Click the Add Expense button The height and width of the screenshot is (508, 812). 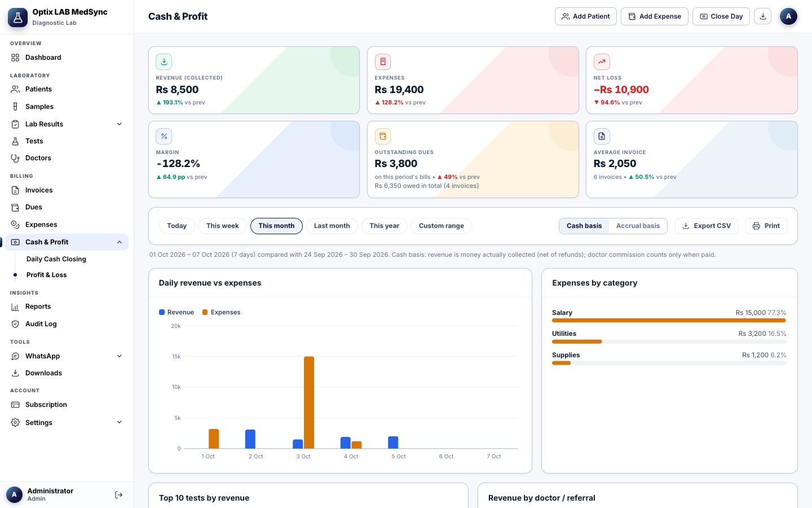(x=655, y=16)
